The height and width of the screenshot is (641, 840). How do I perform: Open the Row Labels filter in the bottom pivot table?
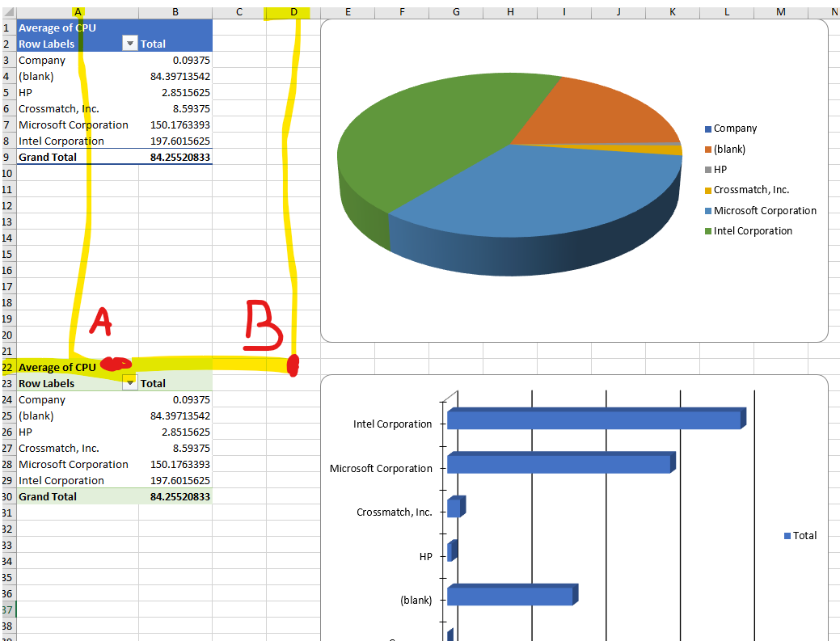(129, 382)
